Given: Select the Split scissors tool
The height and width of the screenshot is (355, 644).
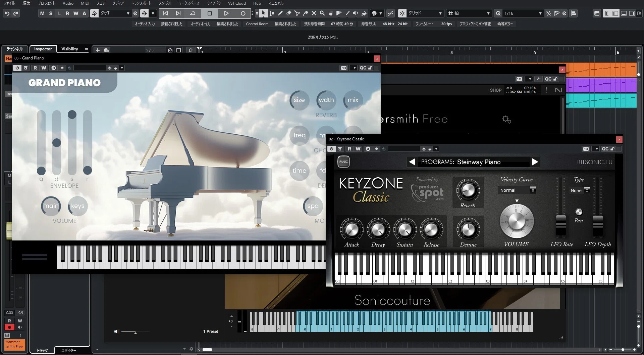Looking at the screenshot, I should click(297, 13).
